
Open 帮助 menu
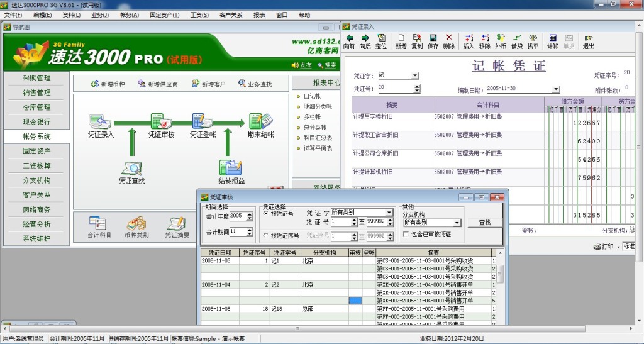(304, 14)
